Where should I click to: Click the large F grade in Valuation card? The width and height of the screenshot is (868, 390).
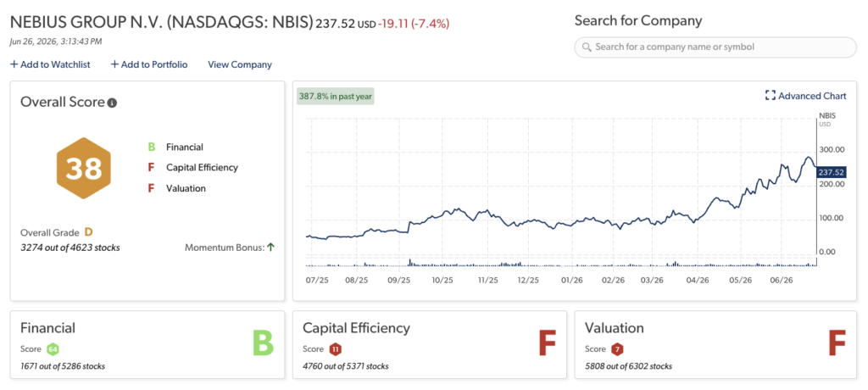[x=837, y=343]
